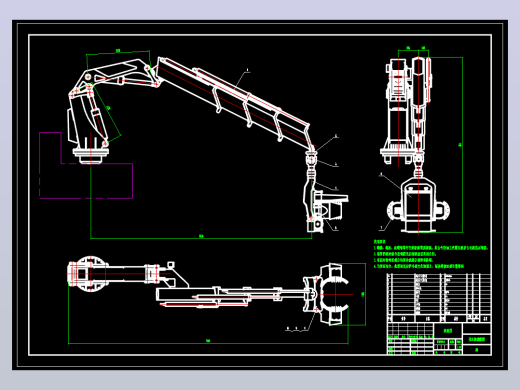Select the title block in the corner
The width and height of the screenshot is (520, 390).
pos(439,338)
